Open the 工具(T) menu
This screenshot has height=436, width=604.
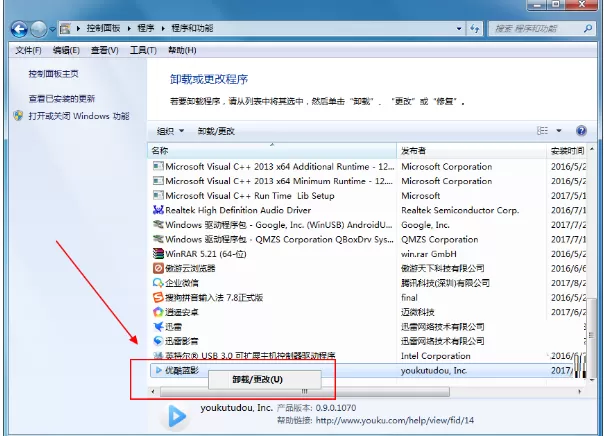coord(143,50)
